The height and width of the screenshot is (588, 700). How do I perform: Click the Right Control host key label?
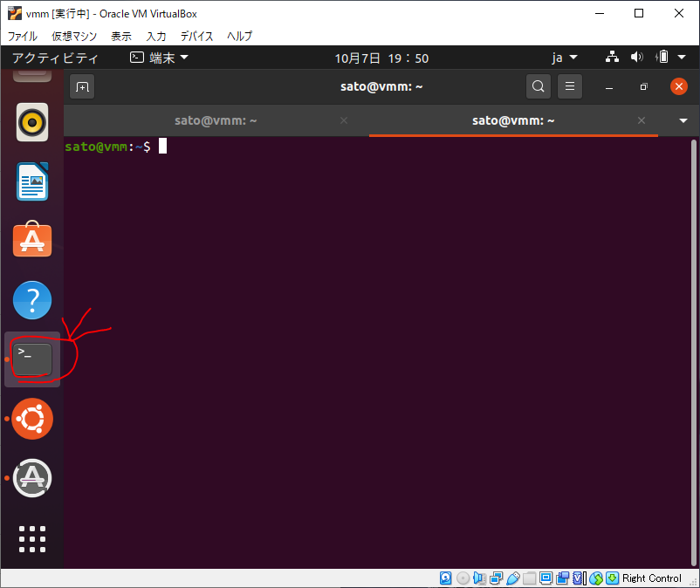(652, 578)
